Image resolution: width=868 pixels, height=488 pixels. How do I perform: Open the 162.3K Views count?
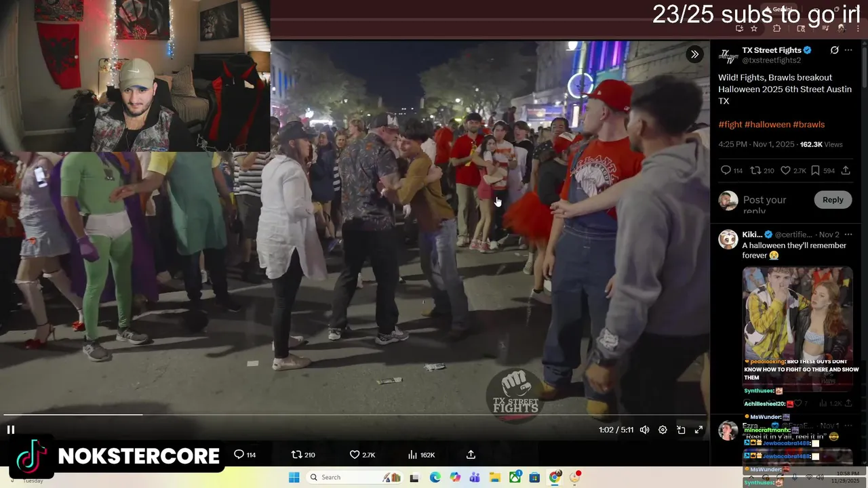821,144
